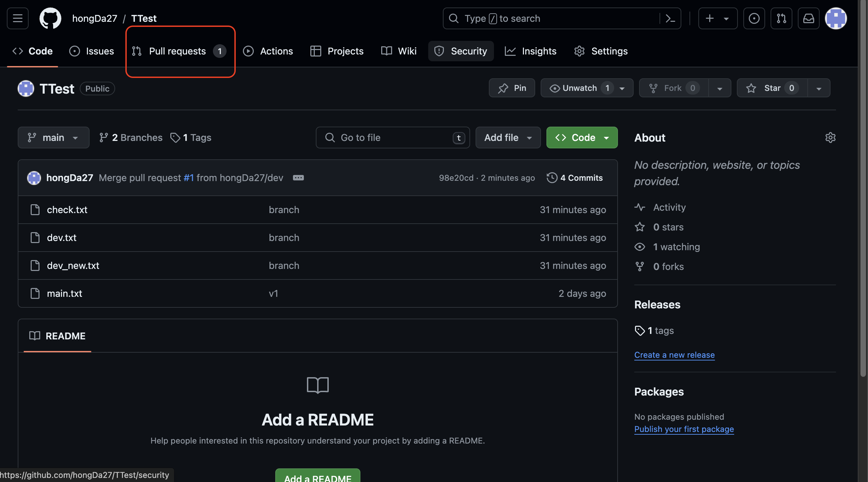Click the check.txt file icon
The image size is (868, 482).
click(35, 210)
